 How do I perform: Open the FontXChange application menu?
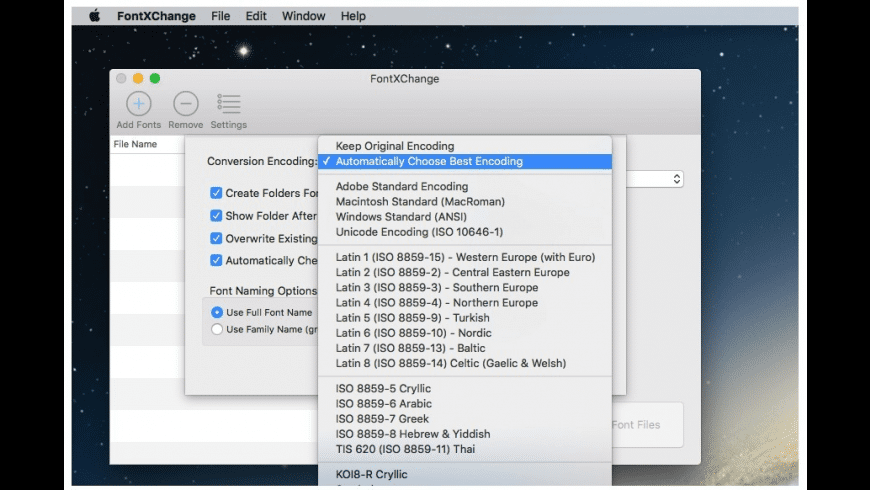tap(156, 16)
